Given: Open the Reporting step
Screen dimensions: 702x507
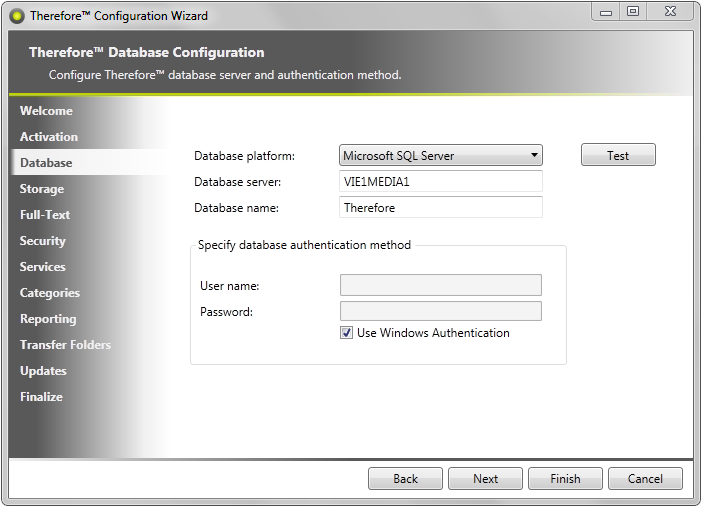Looking at the screenshot, I should tap(48, 319).
